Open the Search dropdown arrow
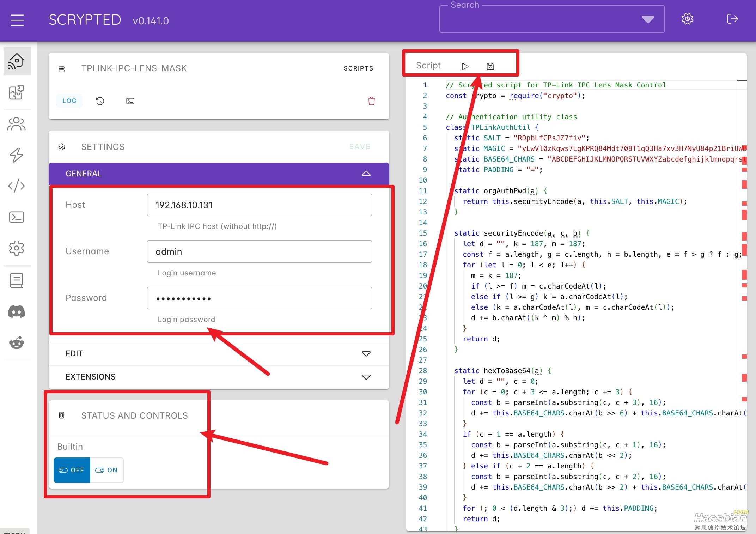The image size is (756, 534). click(648, 19)
